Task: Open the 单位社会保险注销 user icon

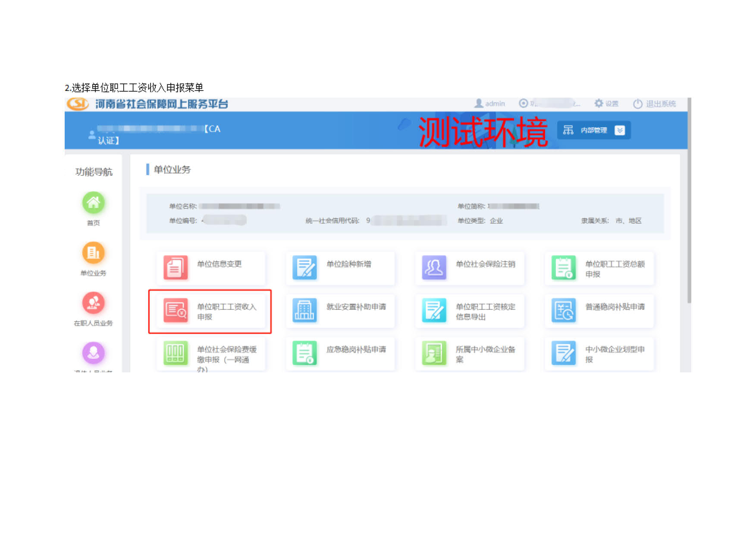Action: (x=434, y=267)
